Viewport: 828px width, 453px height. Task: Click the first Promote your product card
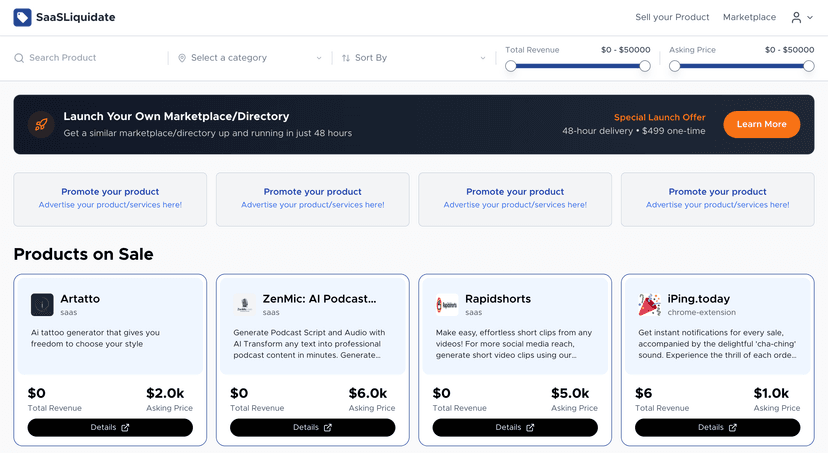click(x=110, y=200)
